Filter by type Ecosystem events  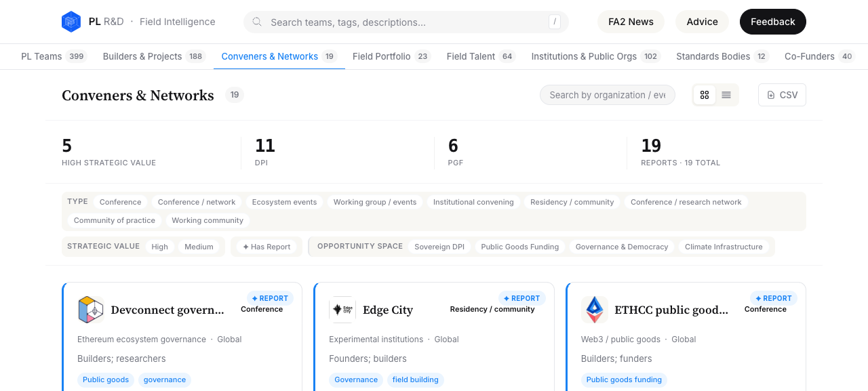tap(285, 202)
